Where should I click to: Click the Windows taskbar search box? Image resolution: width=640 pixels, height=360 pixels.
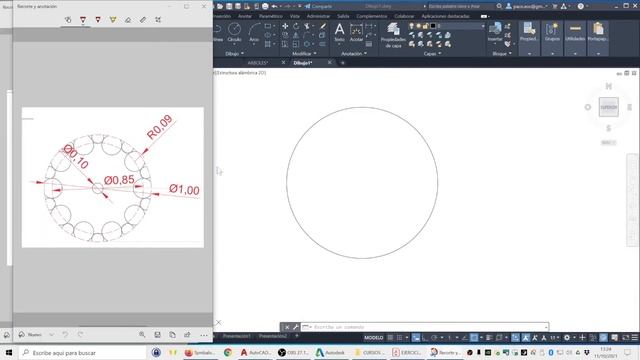point(83,353)
